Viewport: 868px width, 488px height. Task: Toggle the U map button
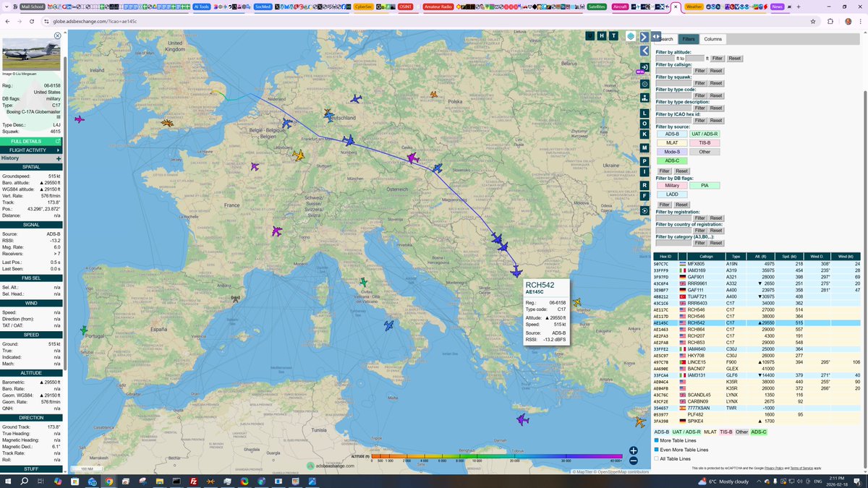click(x=591, y=35)
